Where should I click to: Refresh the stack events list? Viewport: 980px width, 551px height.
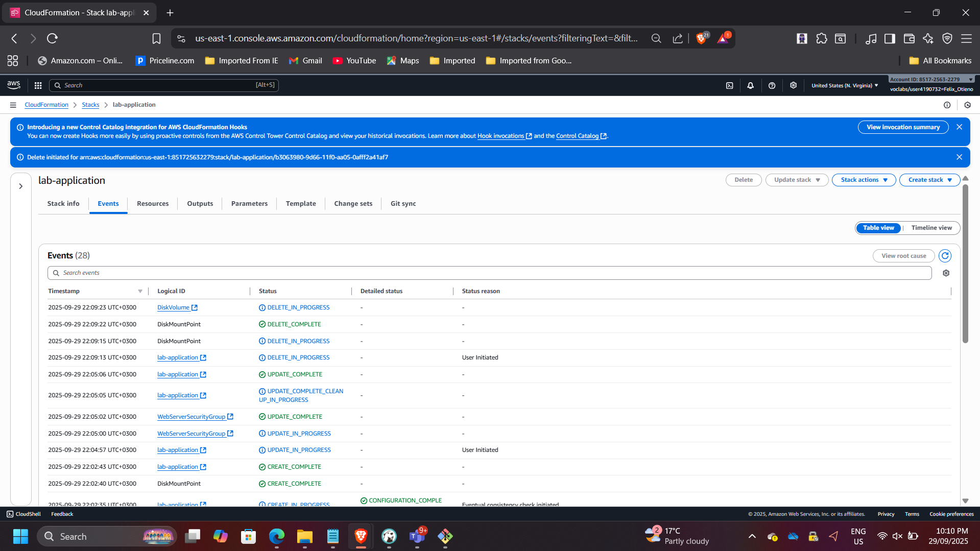tap(945, 256)
